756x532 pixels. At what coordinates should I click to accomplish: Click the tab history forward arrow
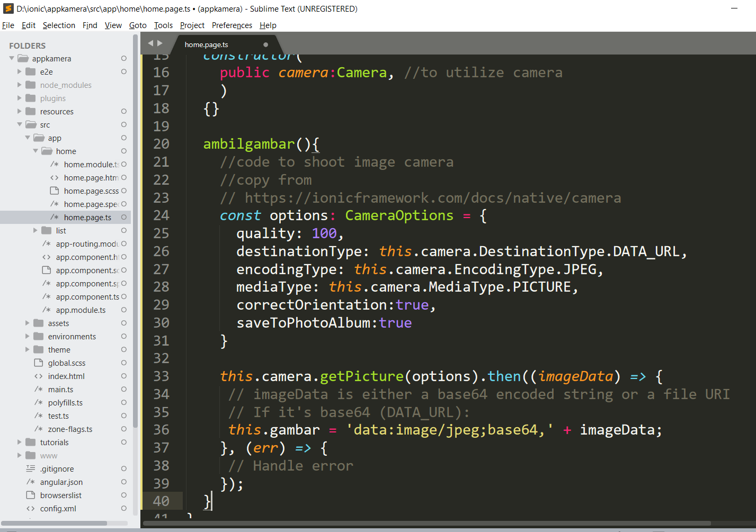(160, 43)
